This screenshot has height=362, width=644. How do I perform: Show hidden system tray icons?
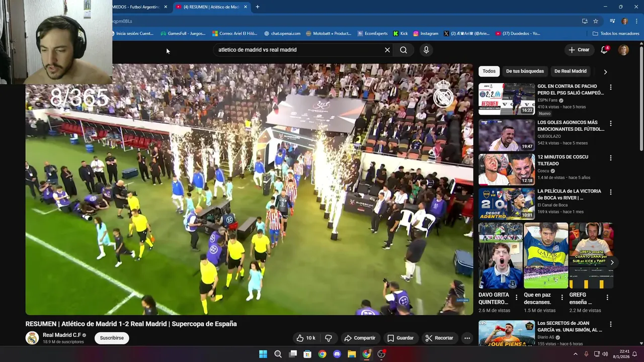576,354
